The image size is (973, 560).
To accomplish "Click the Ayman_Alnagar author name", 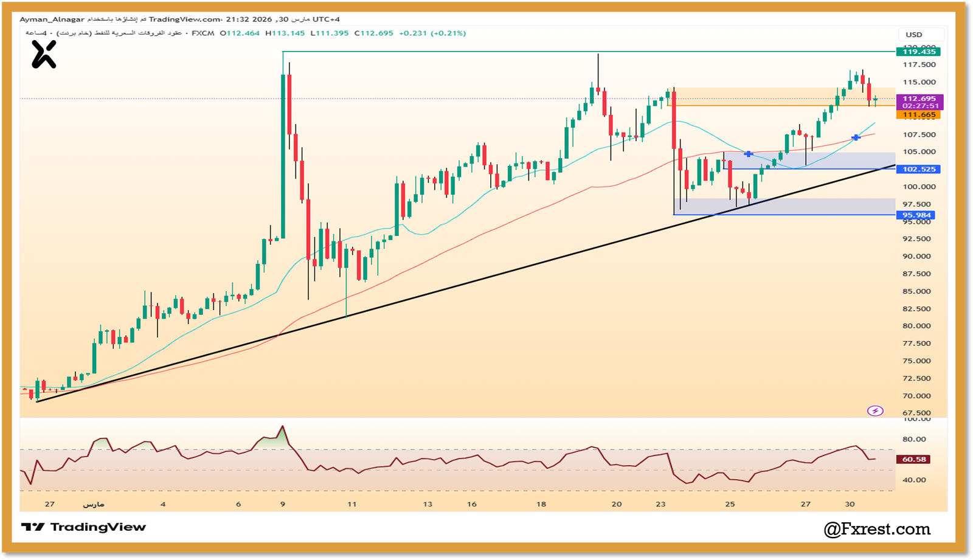I will pos(52,19).
